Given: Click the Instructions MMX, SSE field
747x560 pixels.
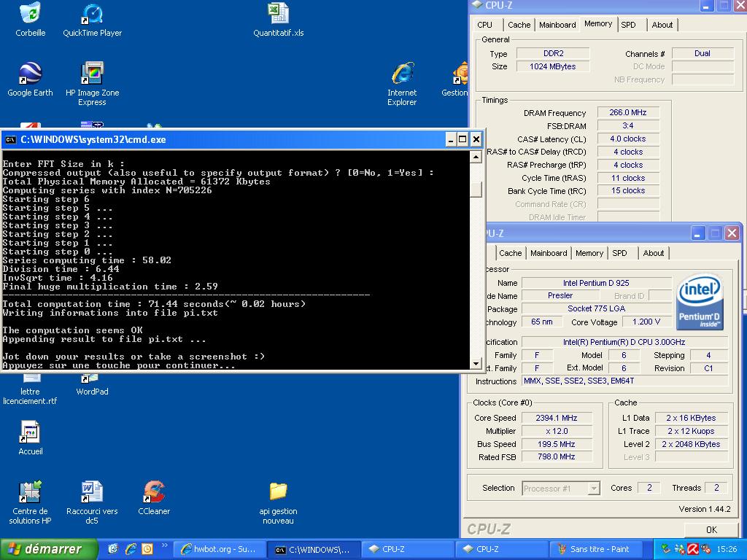Looking at the screenshot, I should point(625,381).
